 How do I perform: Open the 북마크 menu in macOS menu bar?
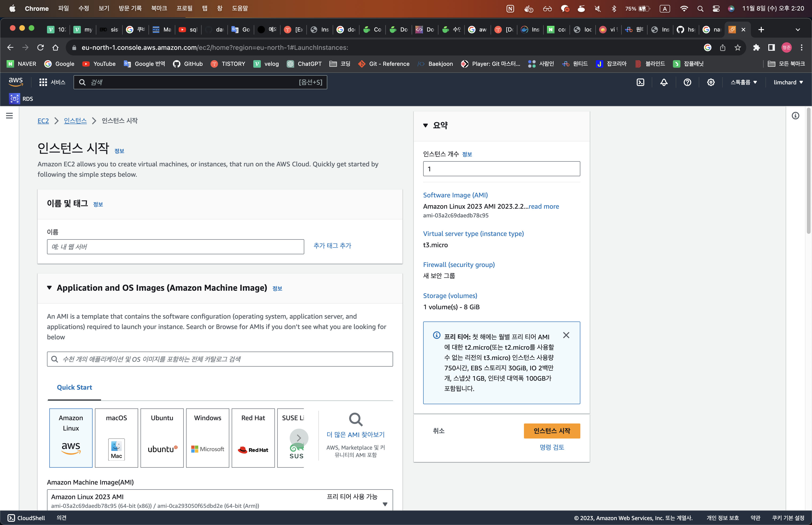point(159,8)
